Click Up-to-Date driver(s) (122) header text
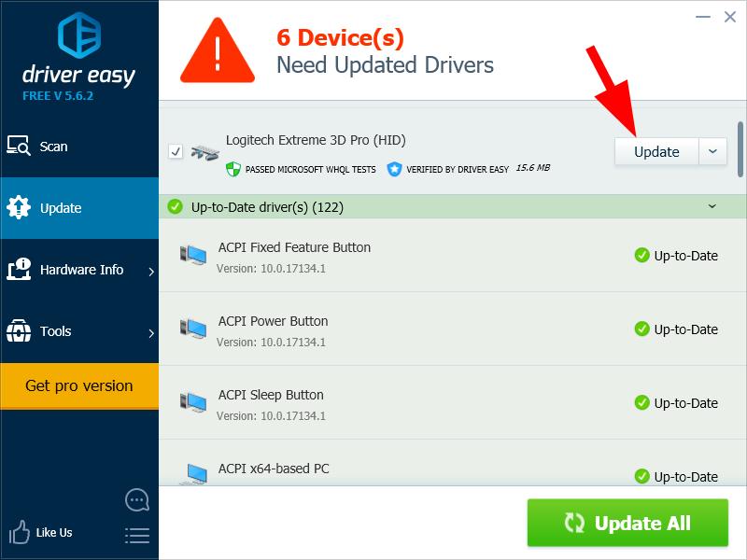747x560 pixels. pos(267,207)
